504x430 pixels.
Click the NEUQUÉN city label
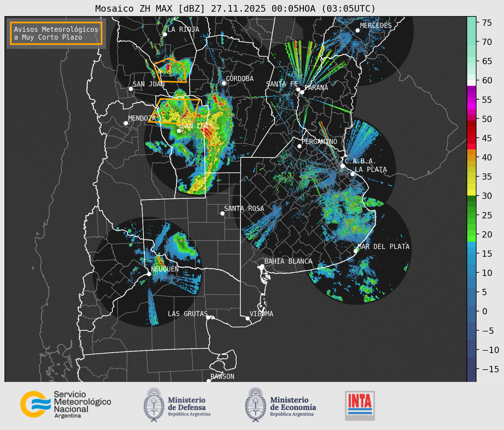(x=165, y=269)
